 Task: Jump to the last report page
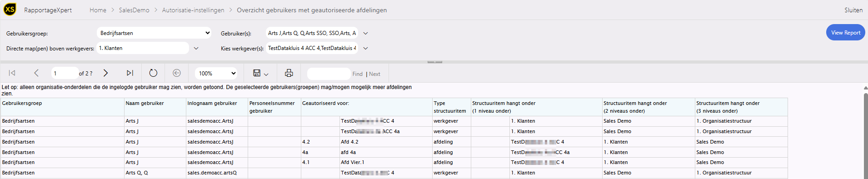pos(130,73)
